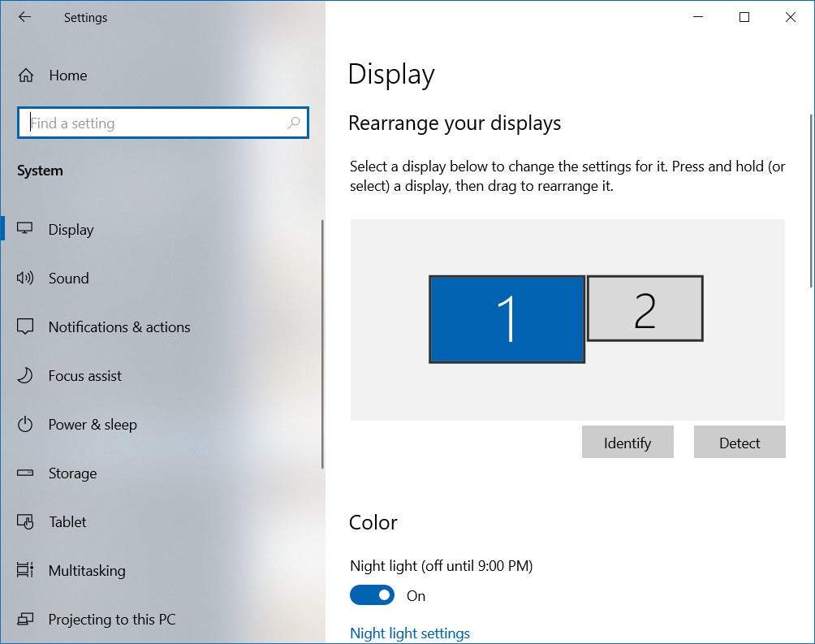Click the Find a setting search box
The width and height of the screenshot is (815, 644).
[146, 123]
